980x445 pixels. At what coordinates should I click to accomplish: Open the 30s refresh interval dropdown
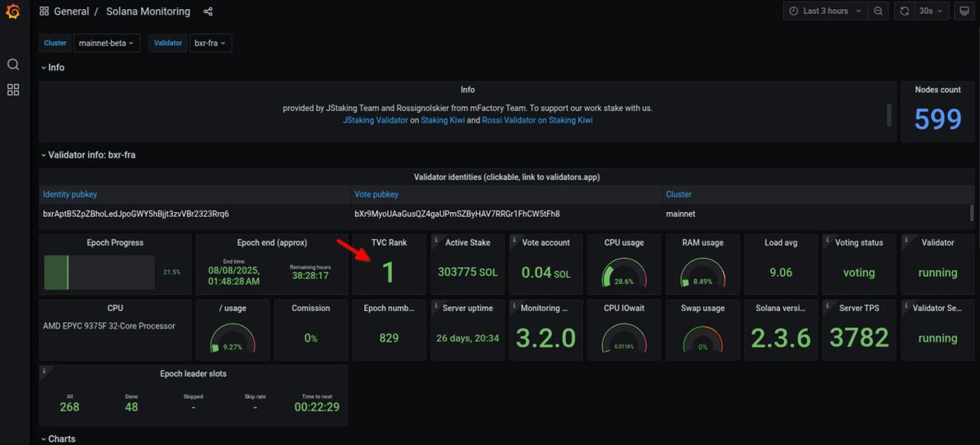(x=931, y=11)
